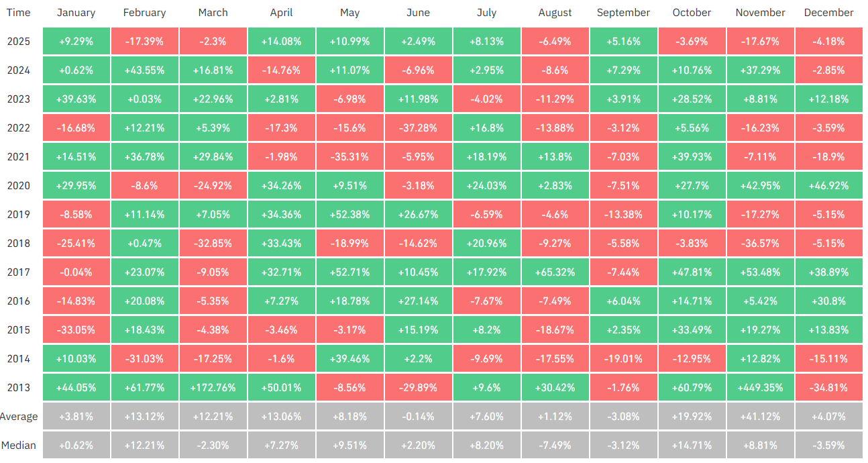868x463 pixels.
Task: Click the 2025 row label
Action: coord(18,41)
